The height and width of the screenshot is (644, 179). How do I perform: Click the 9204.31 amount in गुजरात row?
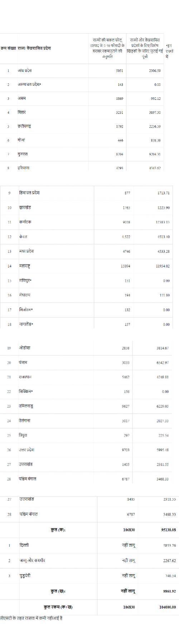[155, 155]
